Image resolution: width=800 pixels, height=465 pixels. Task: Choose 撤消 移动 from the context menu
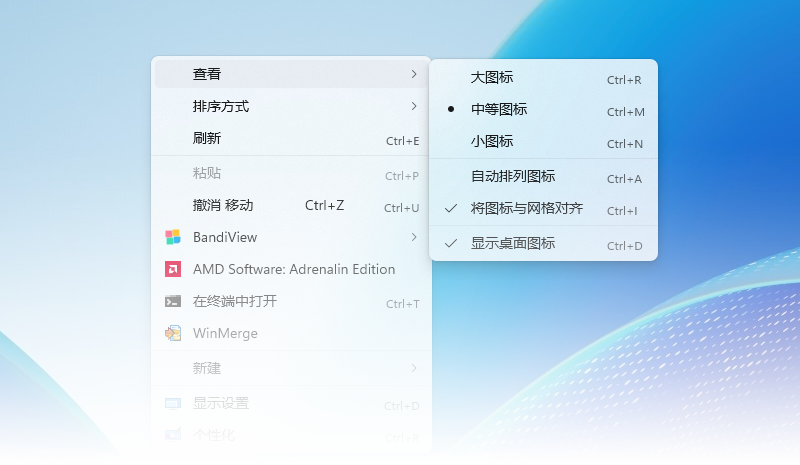[x=291, y=205]
